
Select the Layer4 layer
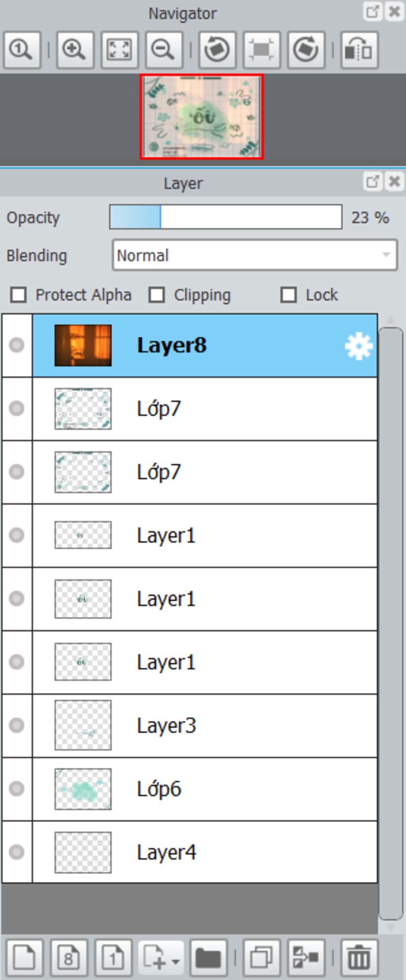point(205,852)
